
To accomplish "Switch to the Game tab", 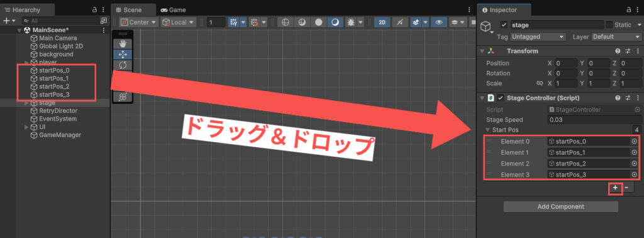I will pos(173,10).
